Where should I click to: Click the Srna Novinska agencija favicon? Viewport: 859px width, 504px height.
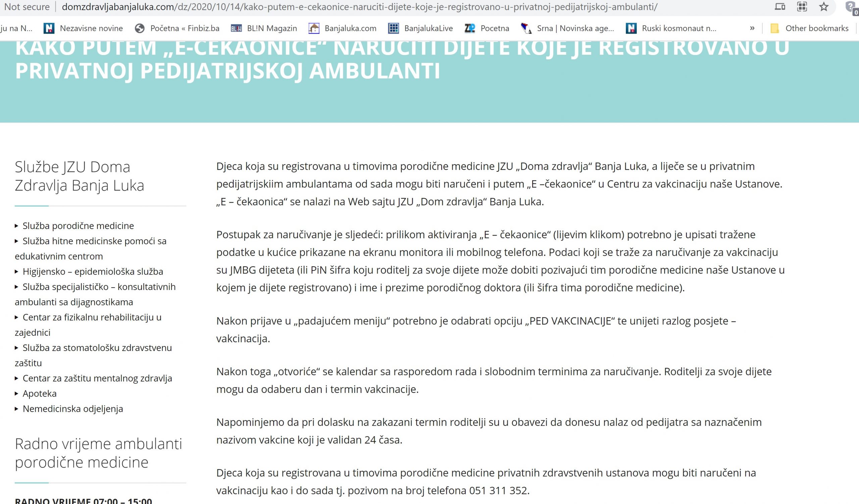coord(526,28)
